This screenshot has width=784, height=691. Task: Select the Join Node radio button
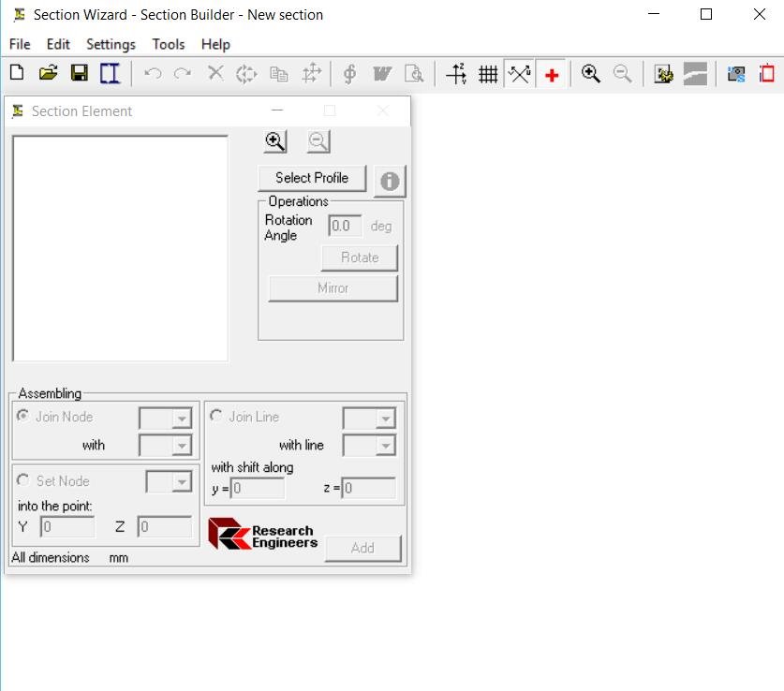pyautogui.click(x=23, y=416)
